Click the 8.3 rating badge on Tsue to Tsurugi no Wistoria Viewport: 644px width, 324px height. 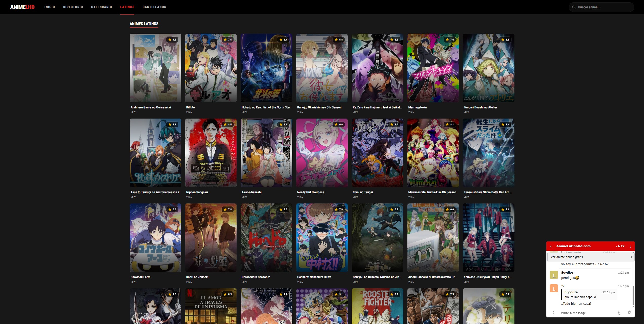point(172,124)
